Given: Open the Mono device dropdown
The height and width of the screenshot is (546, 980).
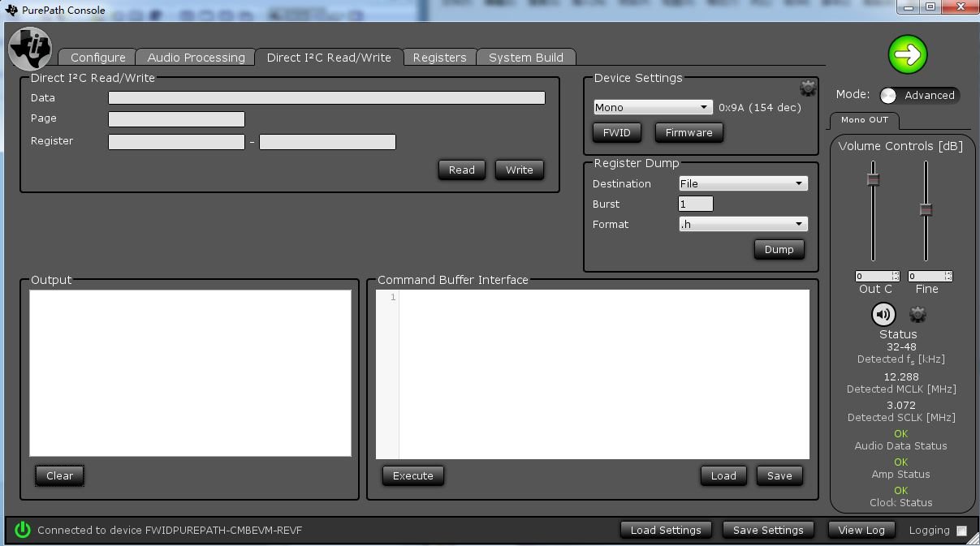Looking at the screenshot, I should pyautogui.click(x=653, y=107).
